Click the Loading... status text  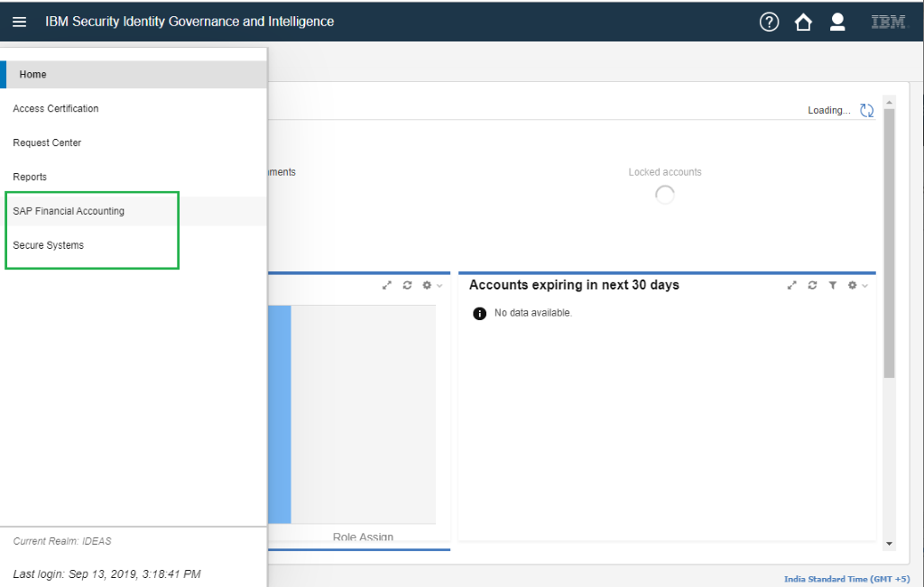click(829, 110)
